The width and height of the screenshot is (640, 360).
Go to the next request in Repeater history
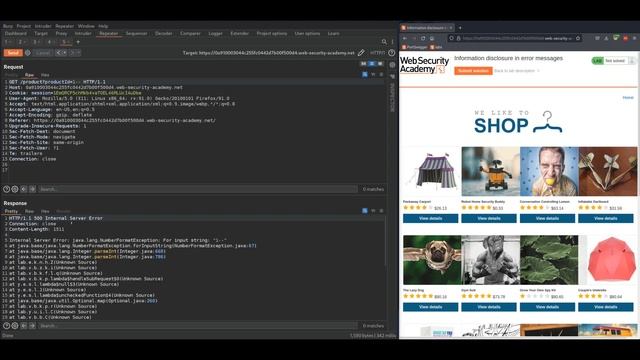(75, 53)
